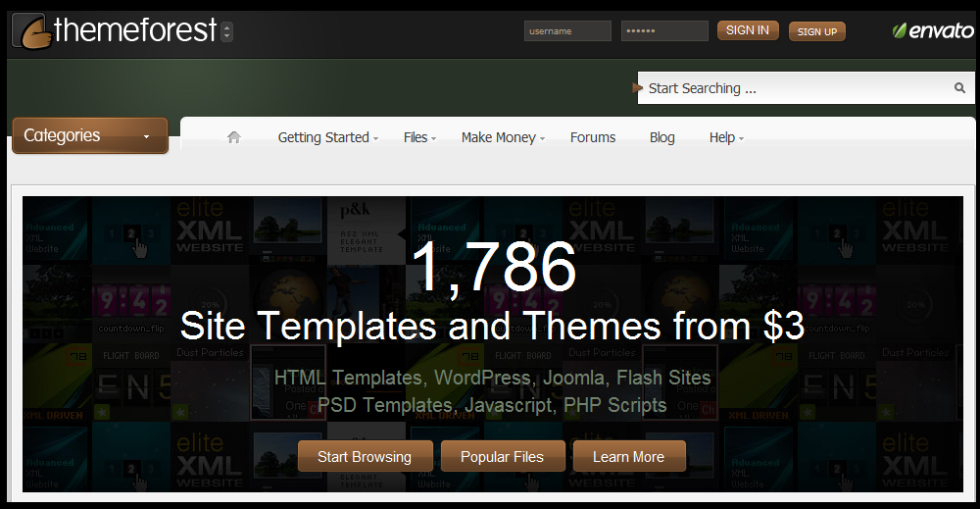980x509 pixels.
Task: Expand the Categories dropdown
Action: coord(90,135)
